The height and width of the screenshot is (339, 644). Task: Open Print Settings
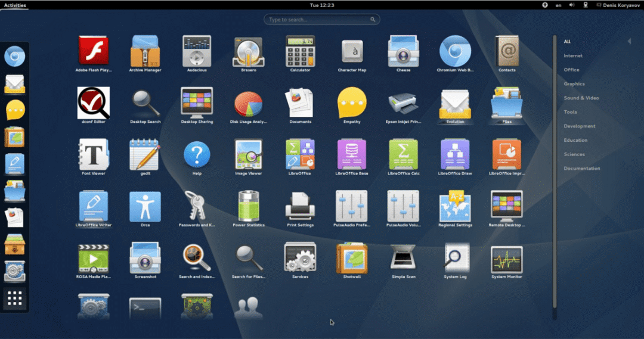(x=300, y=209)
